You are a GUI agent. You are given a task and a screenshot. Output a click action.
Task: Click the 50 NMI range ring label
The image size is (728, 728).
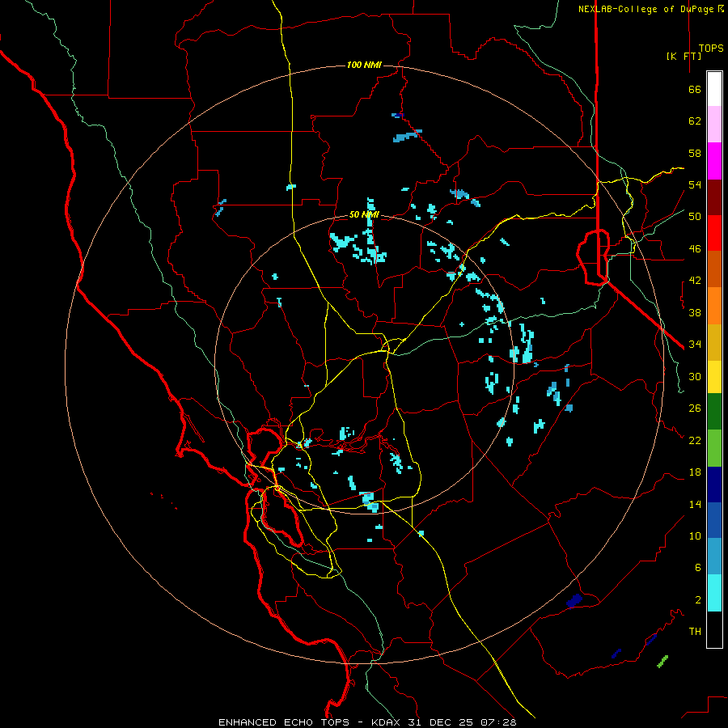point(364,214)
